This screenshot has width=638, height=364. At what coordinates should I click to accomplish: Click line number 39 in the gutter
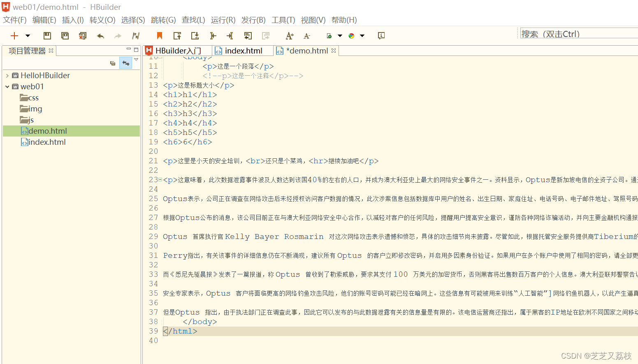tap(153, 331)
